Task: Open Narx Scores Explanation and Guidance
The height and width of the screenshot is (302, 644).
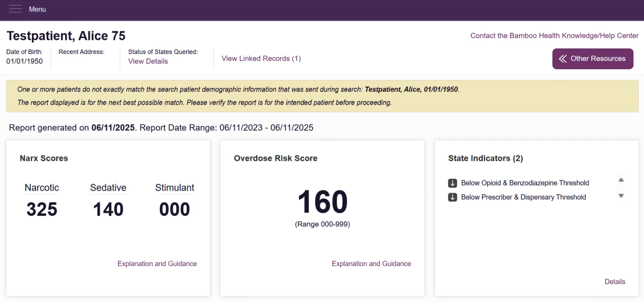Action: [157, 264]
